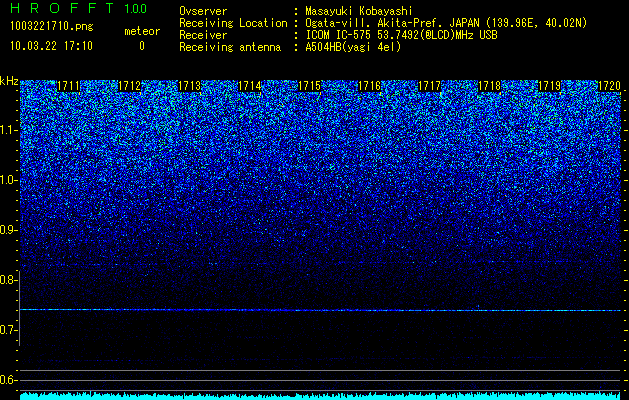Click time marker 1718
This screenshot has height=400, width=629.
(x=489, y=86)
